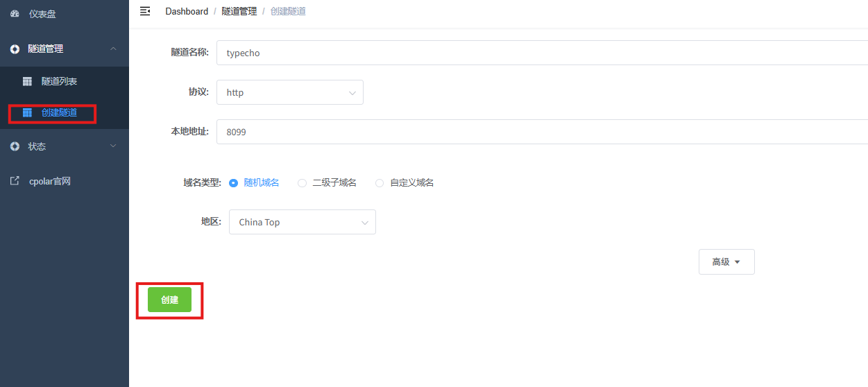The width and height of the screenshot is (868, 387).
Task: Click the green 创建 button
Action: point(169,300)
